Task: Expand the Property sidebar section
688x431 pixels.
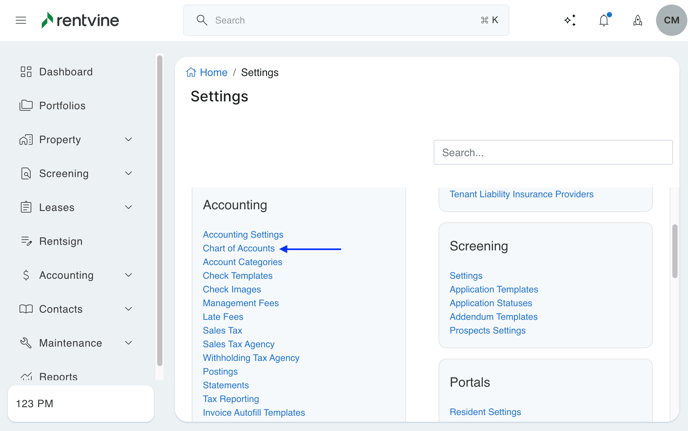Action: [x=128, y=140]
